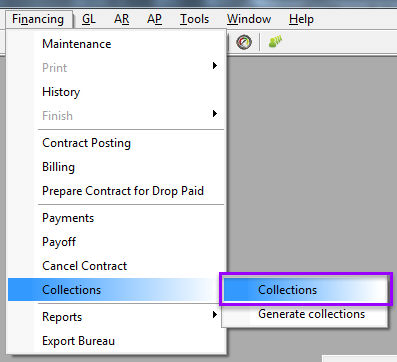397x362 pixels.
Task: Open the Financing menu
Action: click(x=38, y=19)
